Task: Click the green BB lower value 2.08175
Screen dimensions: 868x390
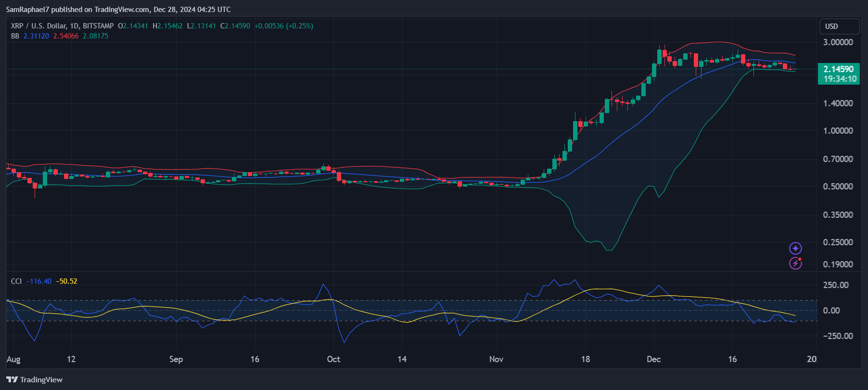Action: pos(96,36)
